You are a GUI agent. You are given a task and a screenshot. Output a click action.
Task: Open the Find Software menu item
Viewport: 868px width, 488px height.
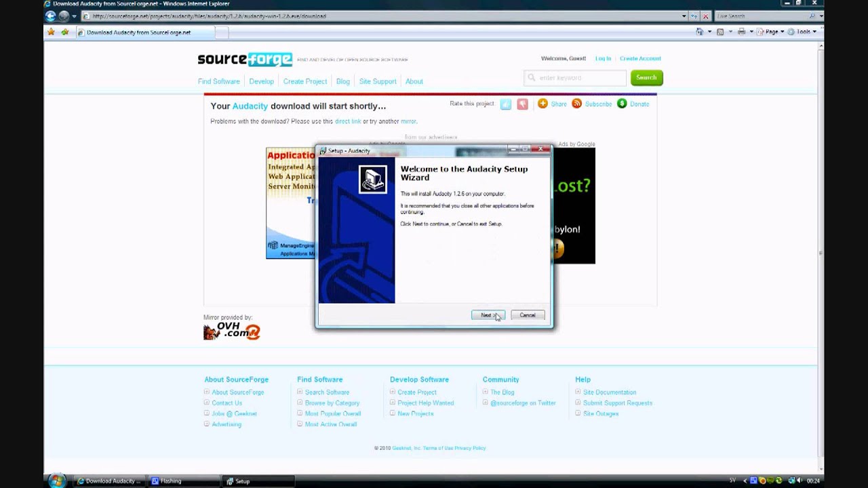pyautogui.click(x=218, y=81)
